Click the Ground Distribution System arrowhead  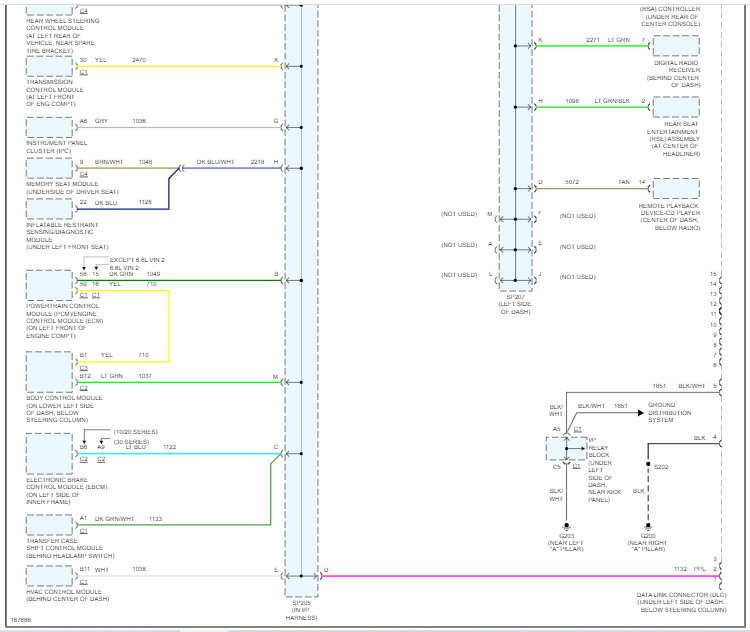(641, 412)
